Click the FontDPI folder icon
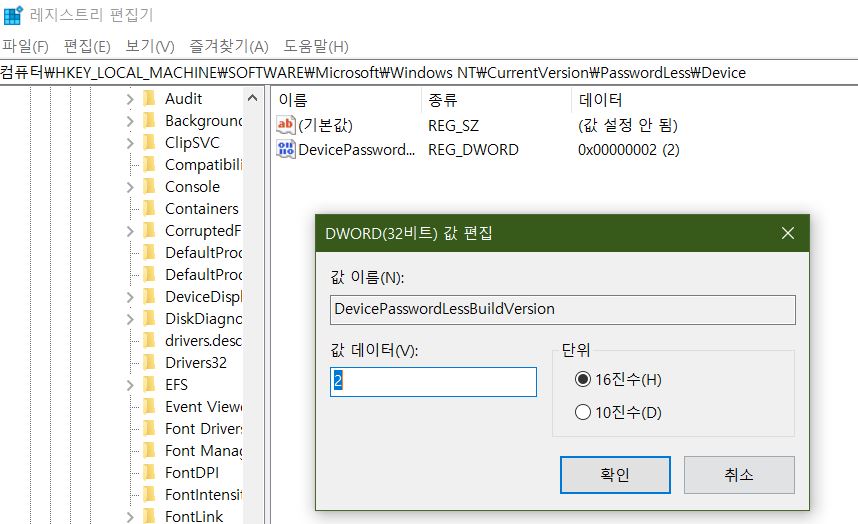 coord(149,472)
